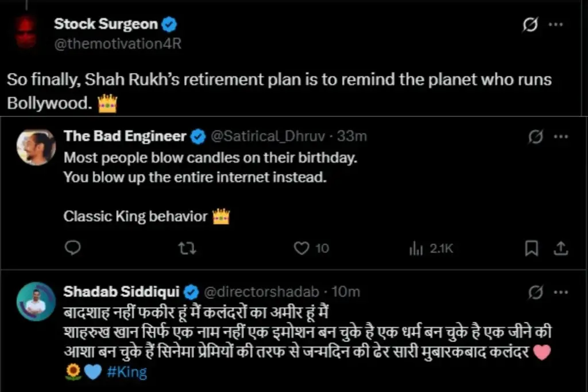Click the username Stock Surgeon
The image size is (588, 392).
[x=106, y=24]
